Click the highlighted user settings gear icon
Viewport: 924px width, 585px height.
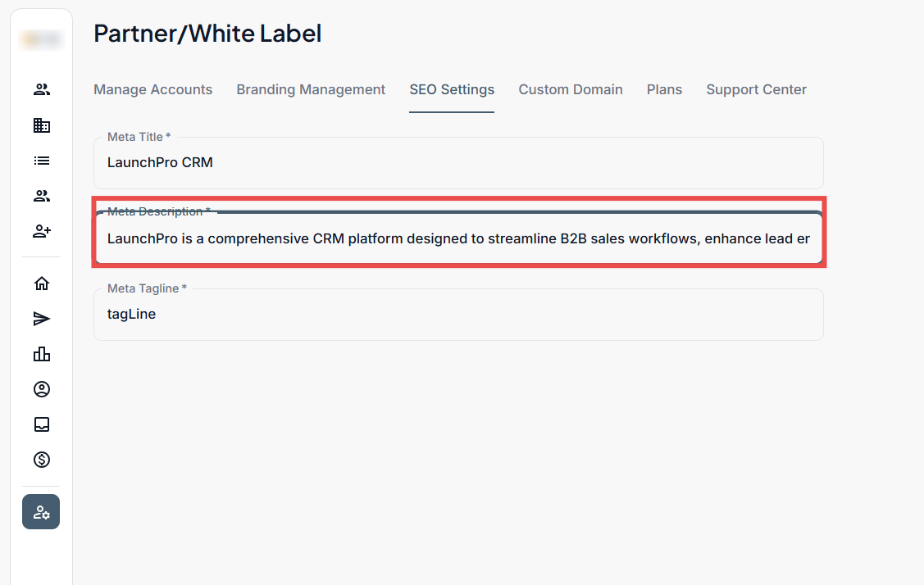click(x=41, y=512)
